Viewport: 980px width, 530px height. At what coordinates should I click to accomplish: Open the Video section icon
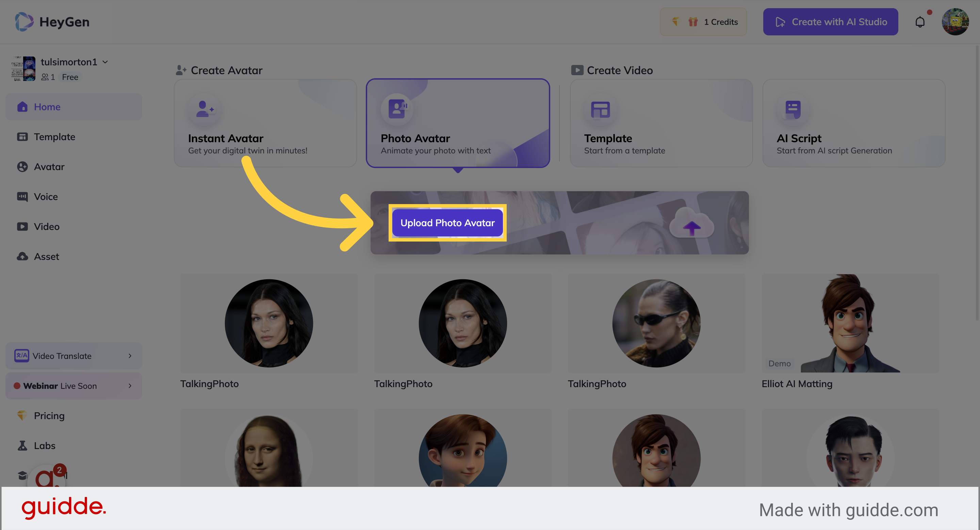[x=22, y=226]
